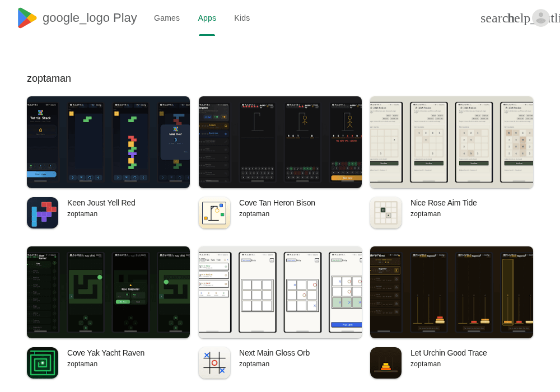
Task: View the hangman game screenshot banner
Action: pyautogui.click(x=280, y=142)
